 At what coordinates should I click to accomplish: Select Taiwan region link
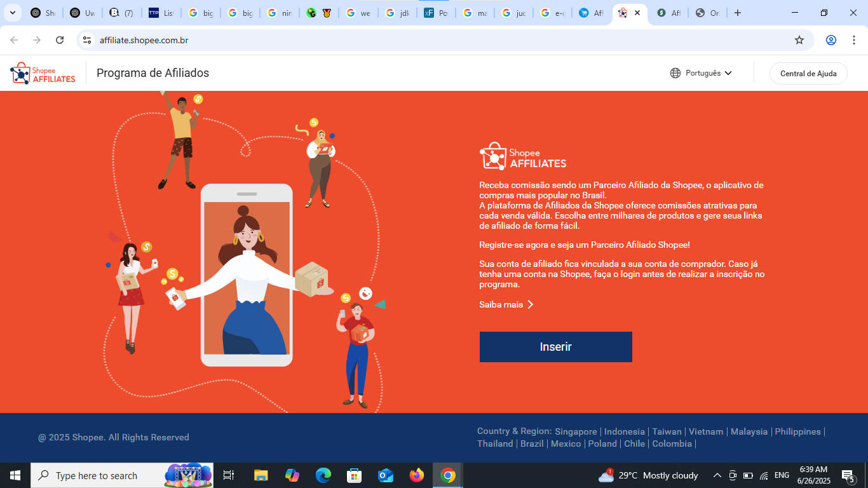click(x=667, y=431)
